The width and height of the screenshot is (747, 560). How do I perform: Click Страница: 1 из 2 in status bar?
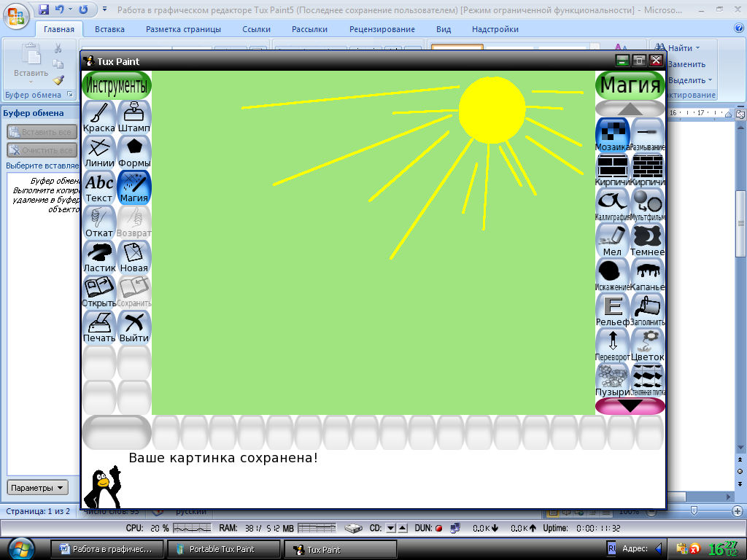click(x=38, y=511)
